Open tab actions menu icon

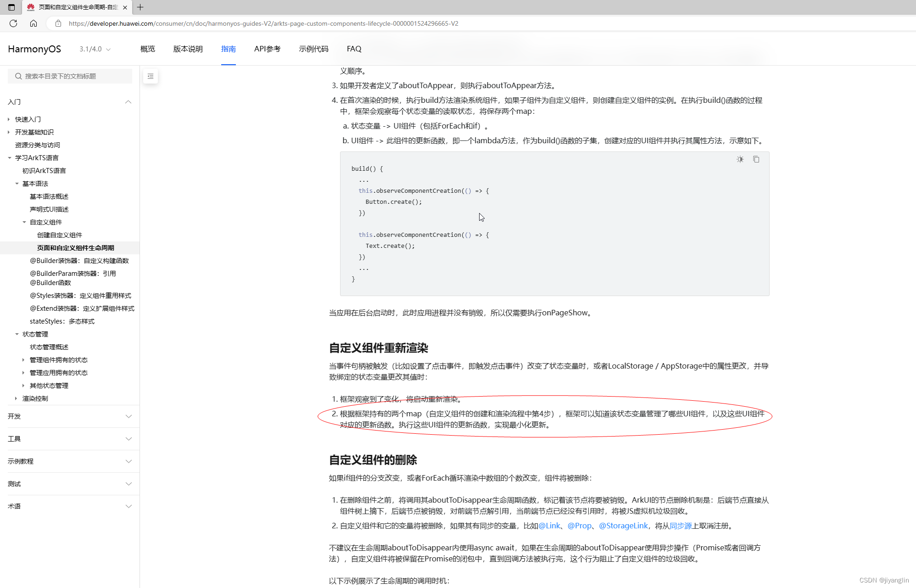[11, 7]
